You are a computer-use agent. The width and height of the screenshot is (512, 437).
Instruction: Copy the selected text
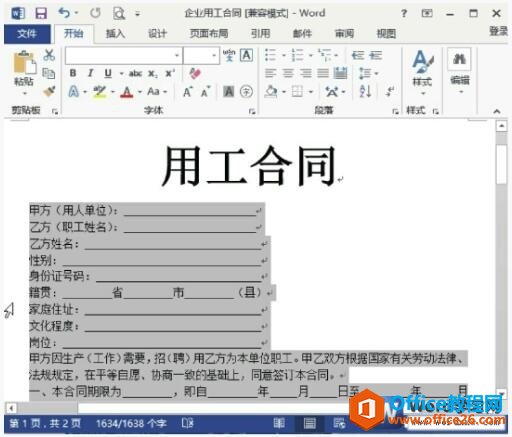click(x=49, y=73)
